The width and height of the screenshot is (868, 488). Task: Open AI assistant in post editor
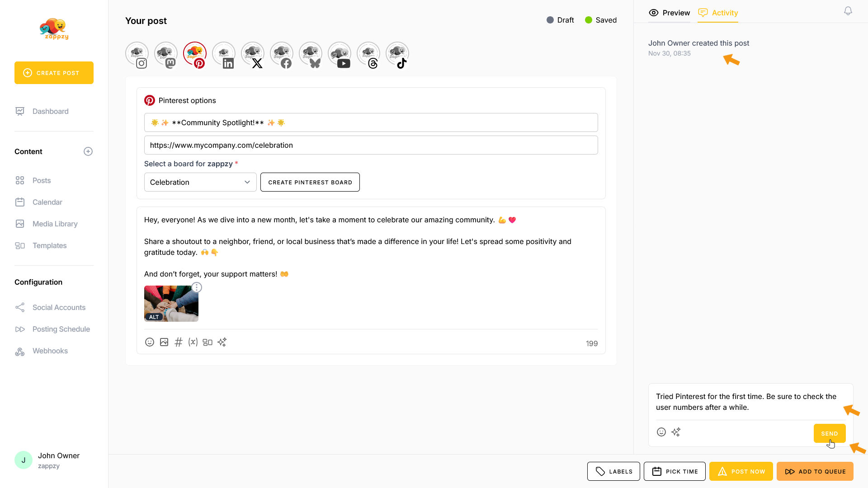click(x=222, y=342)
